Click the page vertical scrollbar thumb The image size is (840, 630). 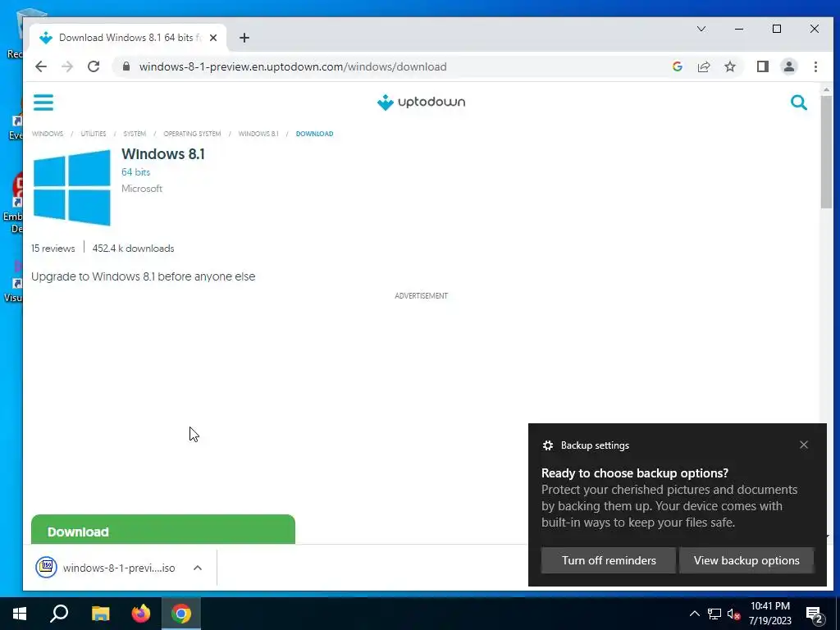click(825, 152)
